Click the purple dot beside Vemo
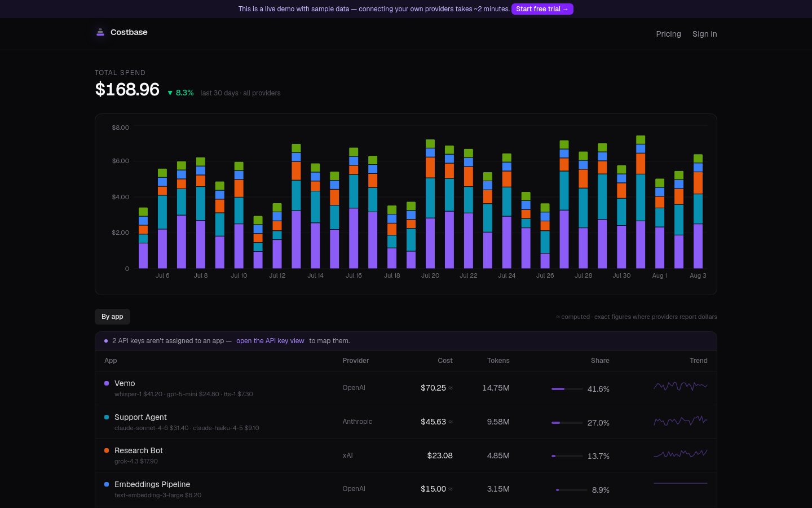The image size is (812, 508). click(107, 383)
